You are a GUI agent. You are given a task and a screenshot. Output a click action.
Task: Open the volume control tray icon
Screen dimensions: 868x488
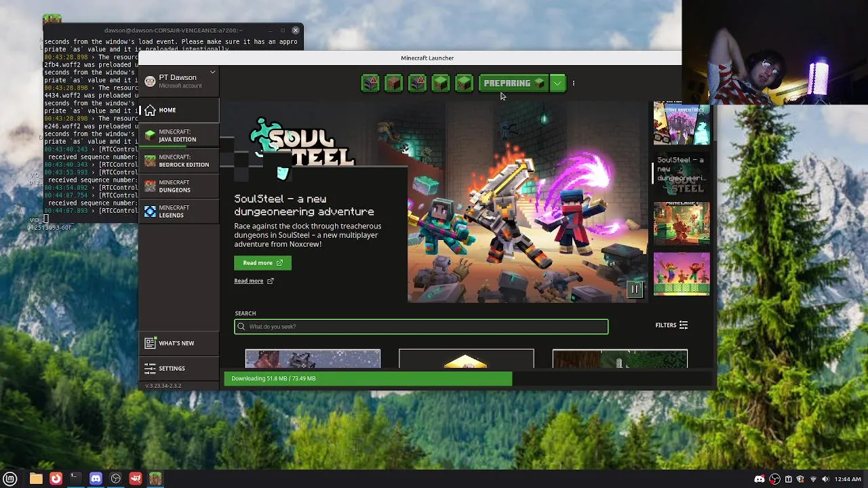pyautogui.click(x=826, y=479)
